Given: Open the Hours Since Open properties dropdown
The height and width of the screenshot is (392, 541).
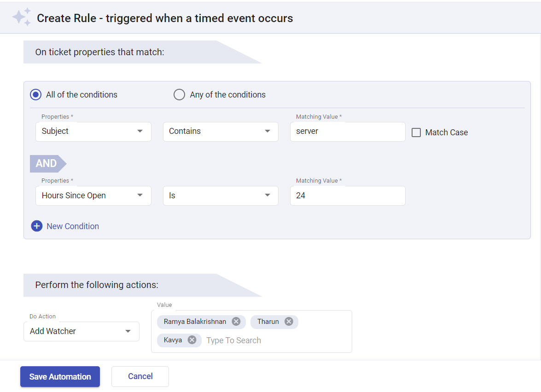Looking at the screenshot, I should tap(93, 196).
